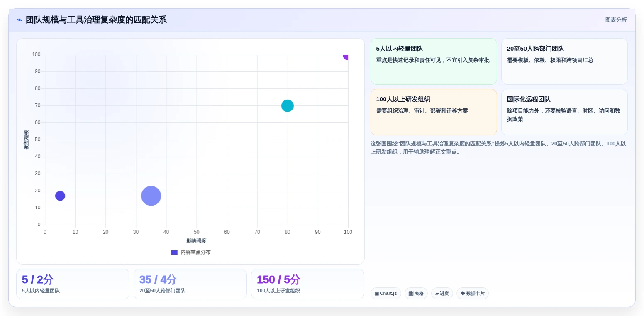The width and height of the screenshot is (644, 316).
Task: Open the 国际化远程团队 card
Action: point(564,112)
